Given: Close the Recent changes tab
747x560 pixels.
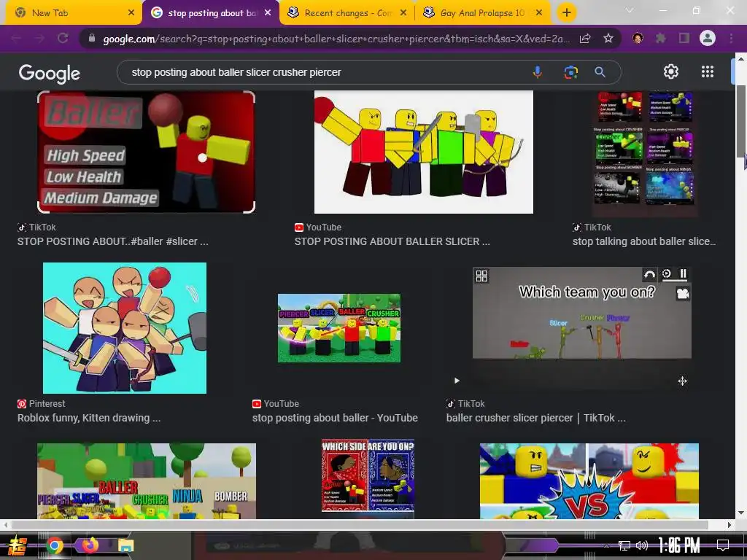Looking at the screenshot, I should tap(403, 13).
